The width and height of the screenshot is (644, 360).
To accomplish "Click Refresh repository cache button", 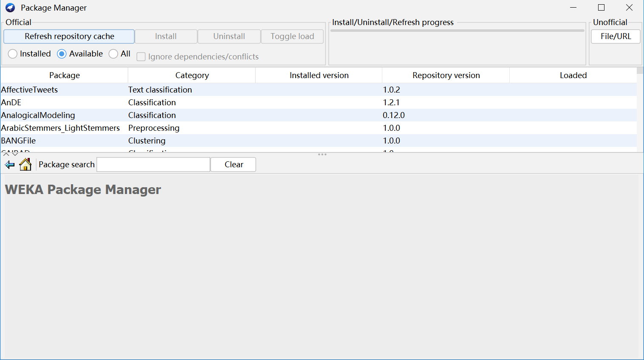I will coord(69,37).
